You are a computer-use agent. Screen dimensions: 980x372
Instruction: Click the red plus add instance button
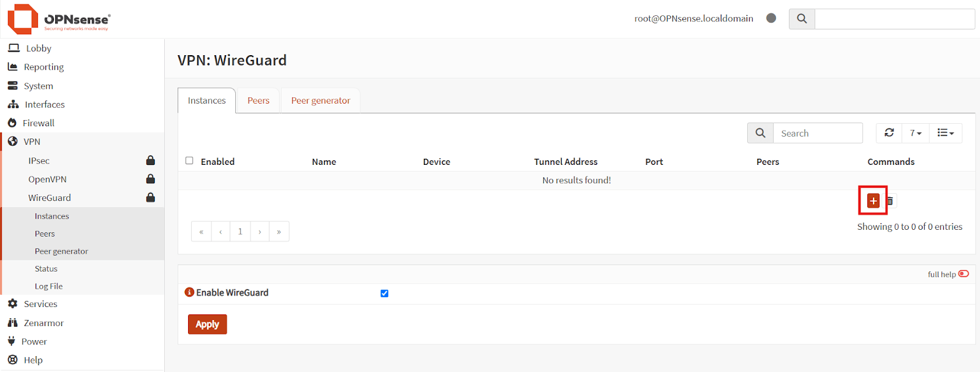pos(873,201)
